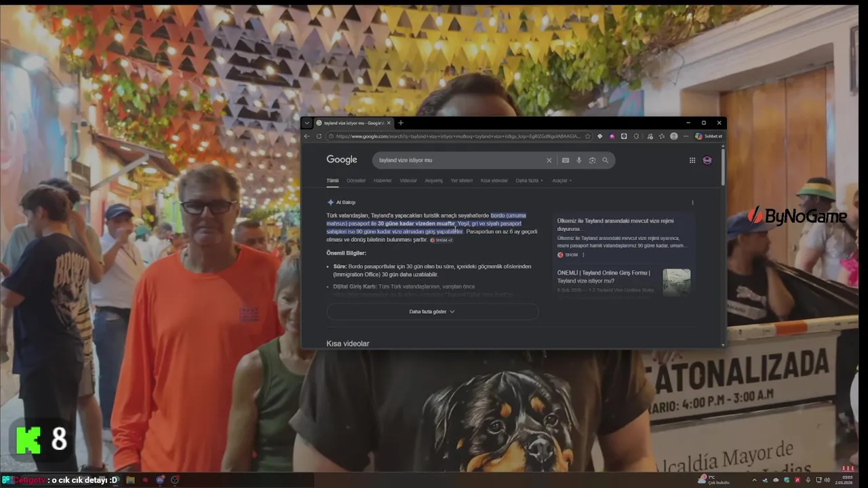Click the address bar URL

[x=457, y=136]
